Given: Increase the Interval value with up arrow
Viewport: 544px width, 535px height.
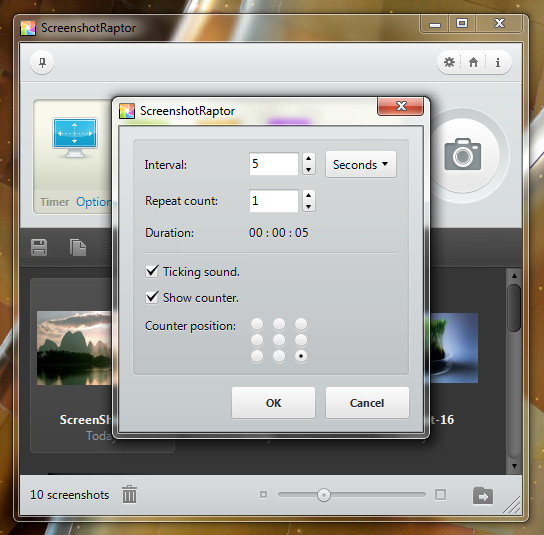Looking at the screenshot, I should coord(308,158).
